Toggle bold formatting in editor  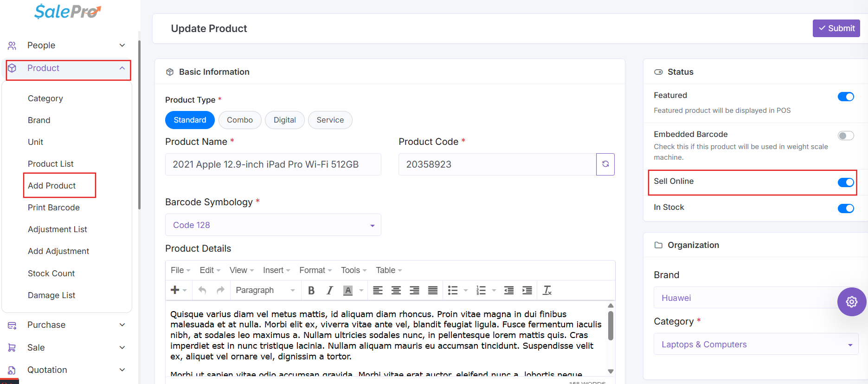(311, 290)
